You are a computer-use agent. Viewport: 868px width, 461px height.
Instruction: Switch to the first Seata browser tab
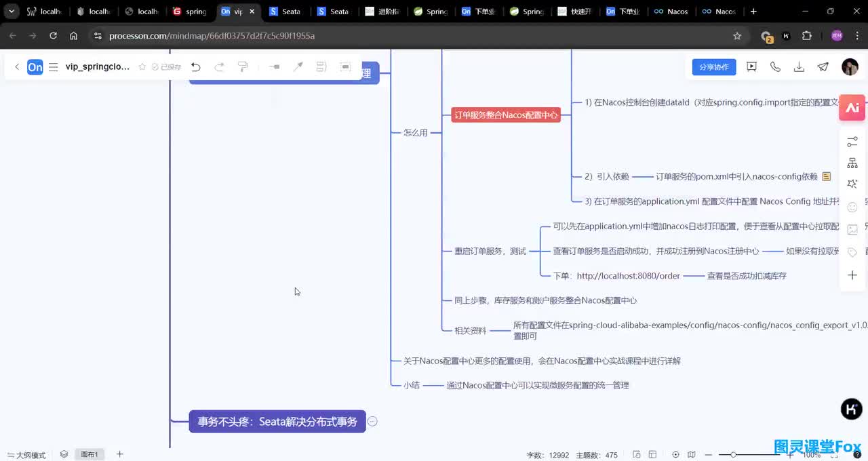click(285, 12)
